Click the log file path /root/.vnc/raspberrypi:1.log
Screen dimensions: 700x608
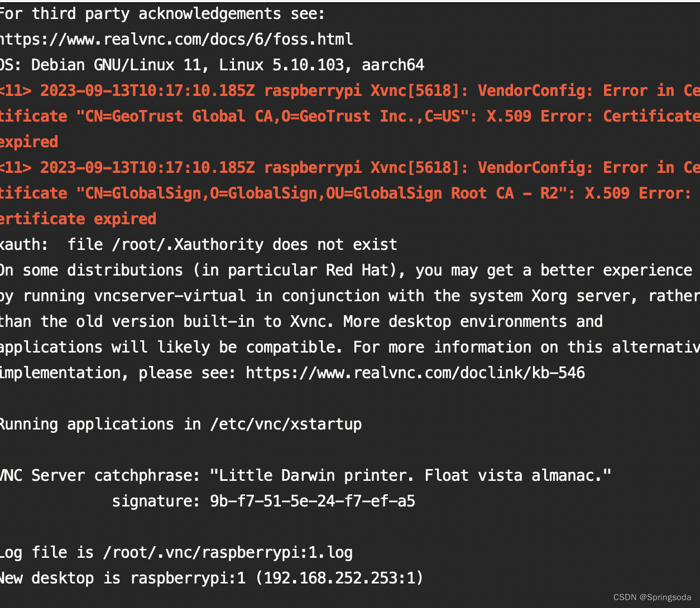click(228, 552)
